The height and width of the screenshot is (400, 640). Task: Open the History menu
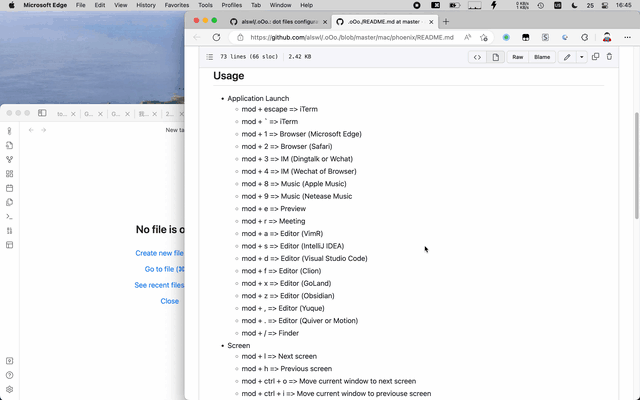[146, 5]
